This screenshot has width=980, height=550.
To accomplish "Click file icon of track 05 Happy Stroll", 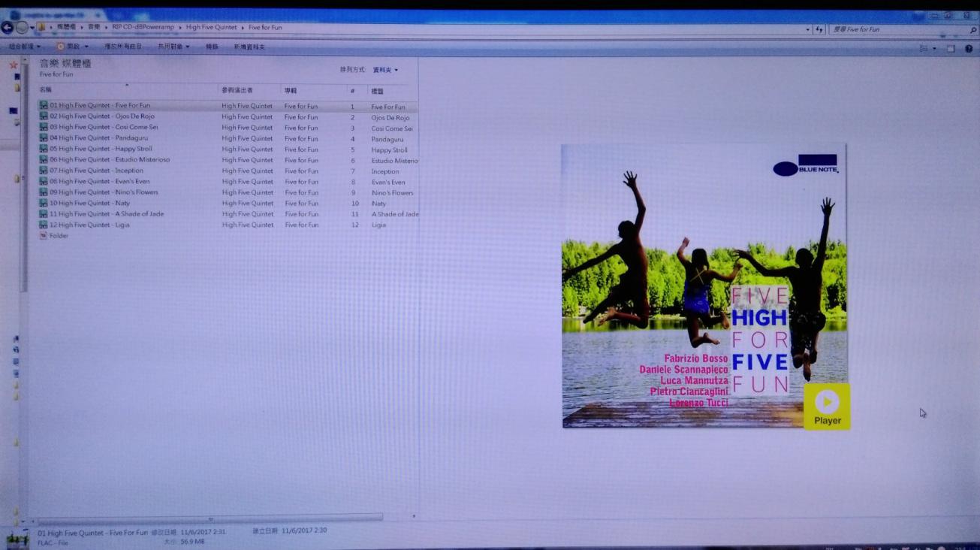I will 44,149.
